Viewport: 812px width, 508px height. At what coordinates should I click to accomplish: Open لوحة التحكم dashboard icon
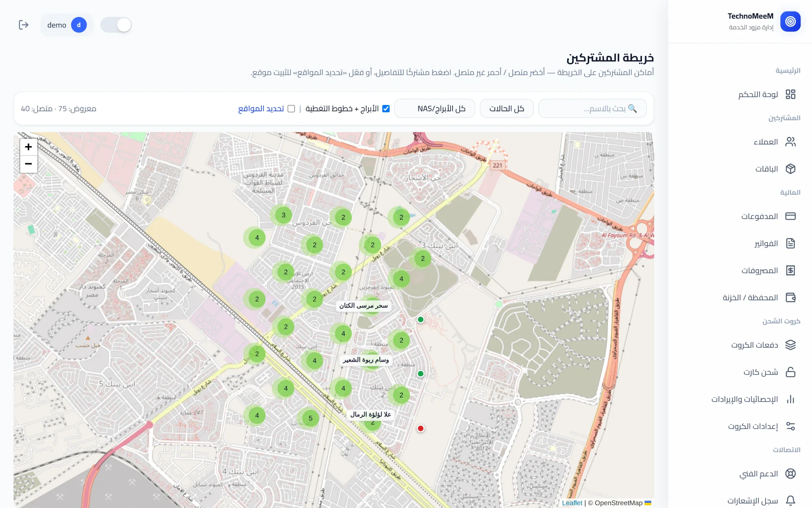790,94
